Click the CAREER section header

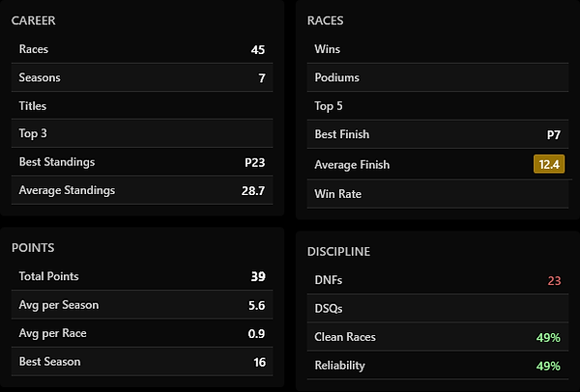coord(35,20)
